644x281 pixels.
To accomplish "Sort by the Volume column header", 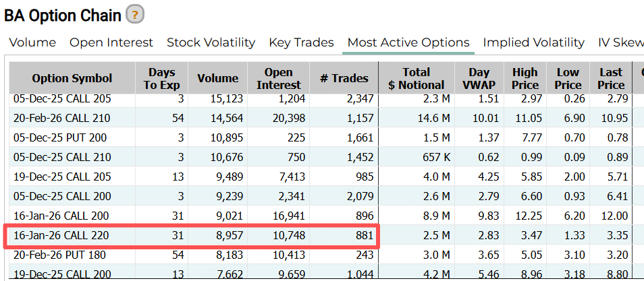I will [217, 79].
